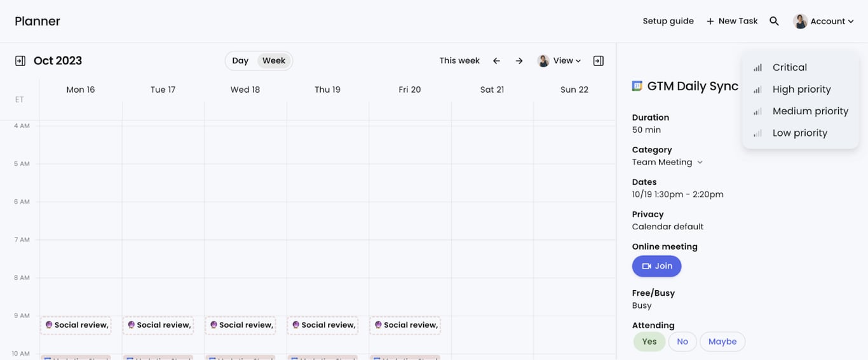Click the Google Calendar icon beside GTM Daily Sync
Image resolution: width=868 pixels, height=360 pixels.
pos(637,86)
